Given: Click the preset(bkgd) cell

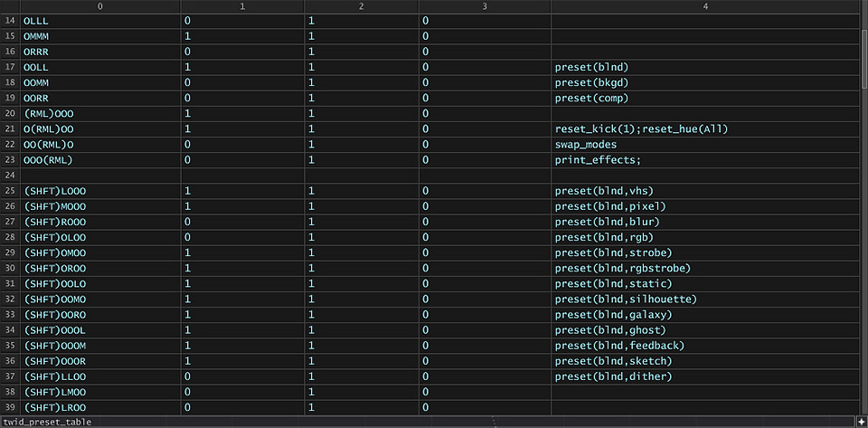Looking at the screenshot, I should [705, 82].
